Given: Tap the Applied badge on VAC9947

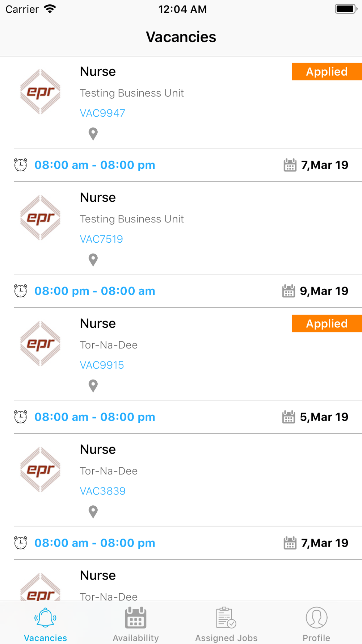Looking at the screenshot, I should 327,71.
